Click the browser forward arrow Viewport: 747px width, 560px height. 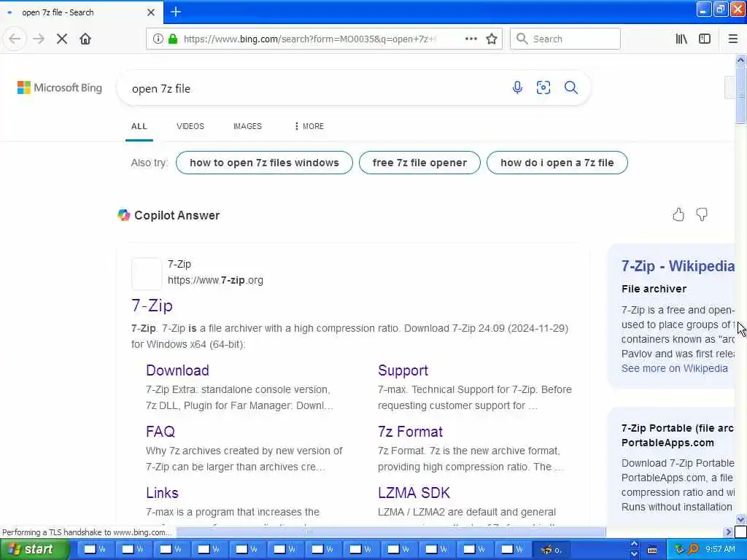pyautogui.click(x=39, y=39)
